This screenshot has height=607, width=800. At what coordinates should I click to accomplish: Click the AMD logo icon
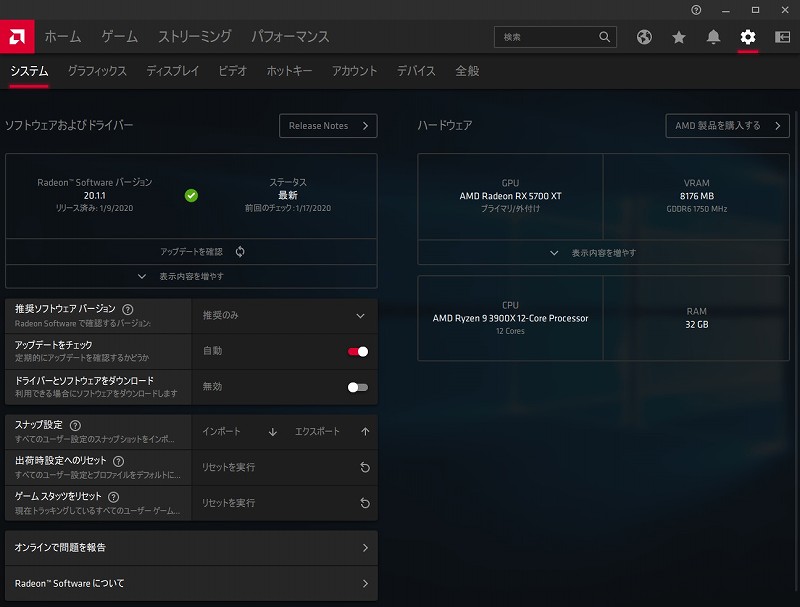pos(17,36)
